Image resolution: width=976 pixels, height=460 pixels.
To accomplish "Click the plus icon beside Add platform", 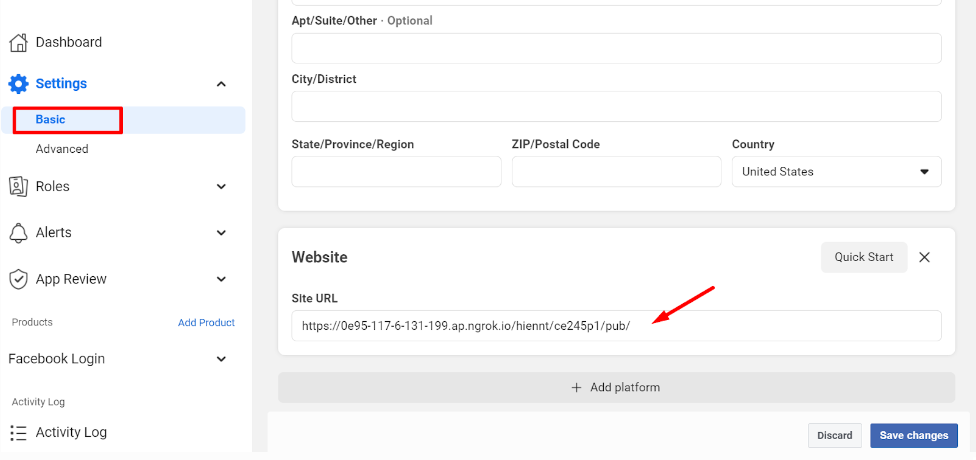I will pos(576,387).
